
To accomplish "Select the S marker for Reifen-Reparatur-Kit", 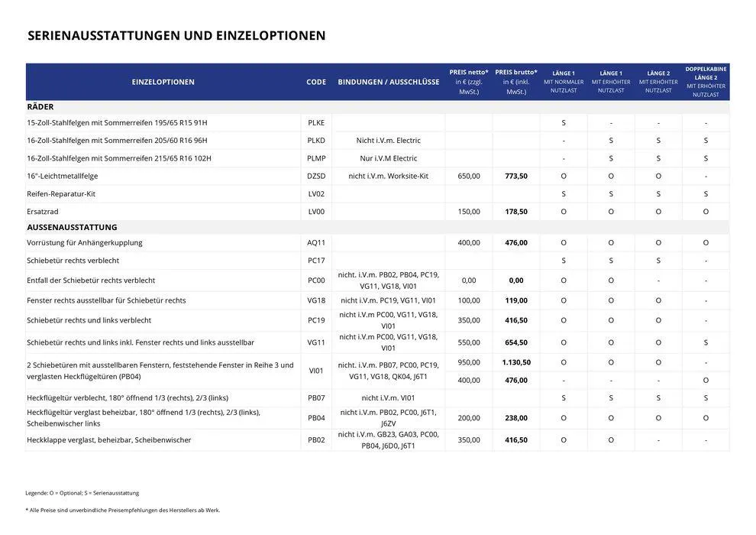I will pos(564,193).
